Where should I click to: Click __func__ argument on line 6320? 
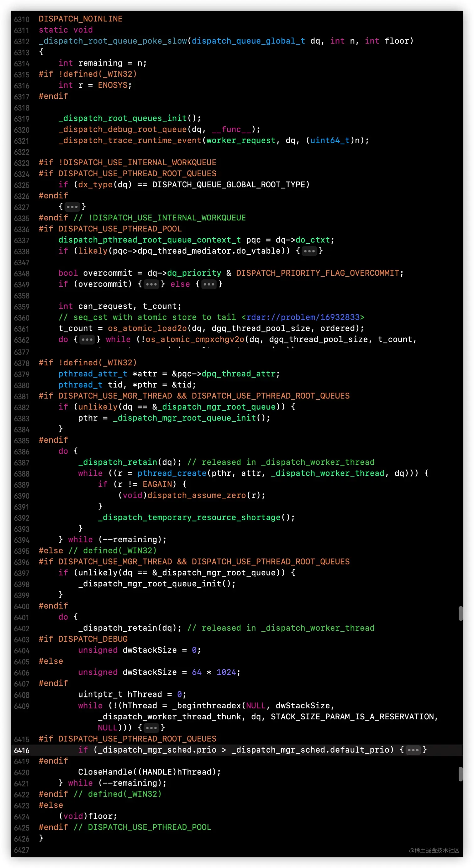231,130
